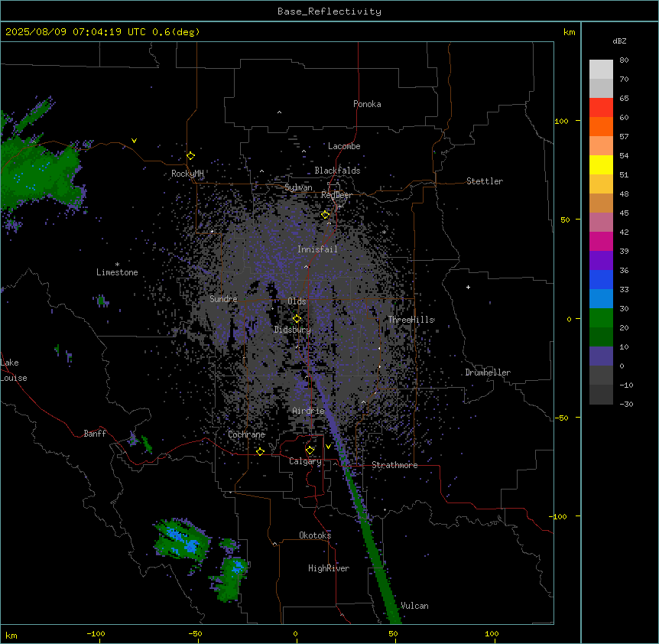The image size is (659, 644).
Task: Click the yellow diamond marker south of RedDeer
Action: click(325, 215)
